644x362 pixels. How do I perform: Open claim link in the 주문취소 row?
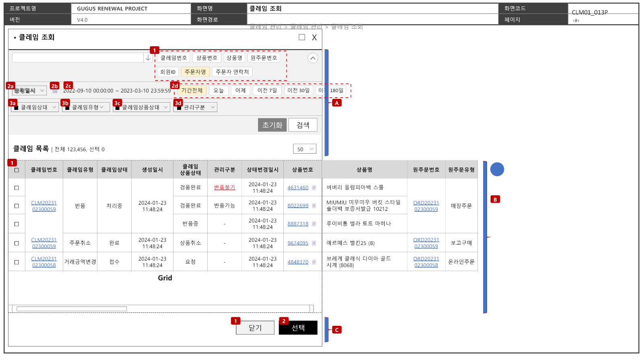coord(44,243)
